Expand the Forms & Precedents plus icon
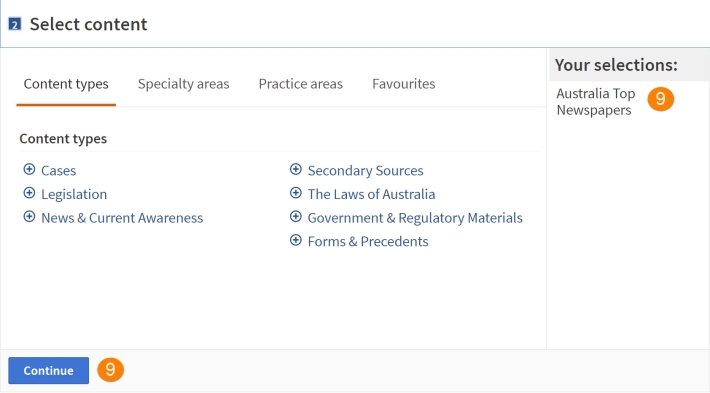Screen dimensions: 710x393 point(296,240)
